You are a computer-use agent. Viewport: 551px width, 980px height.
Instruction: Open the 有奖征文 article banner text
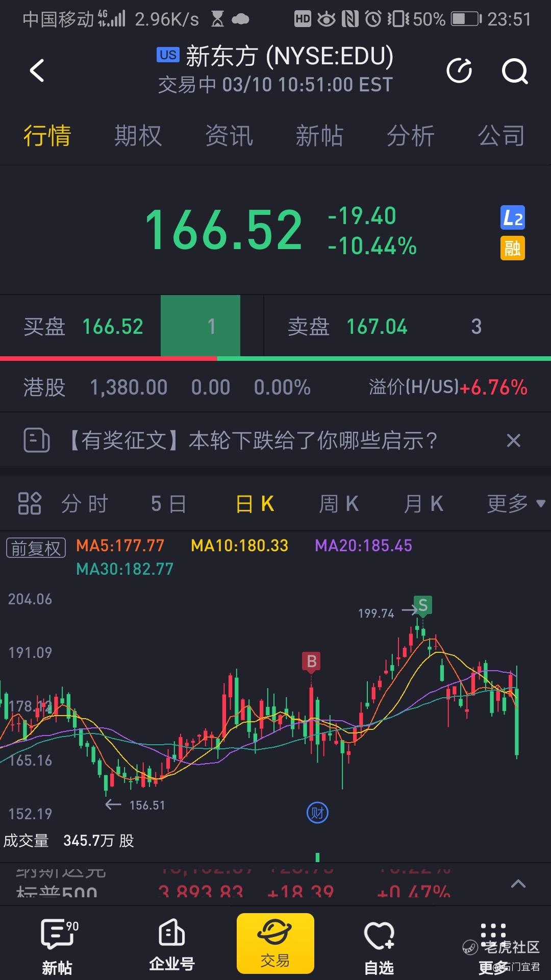pos(251,440)
